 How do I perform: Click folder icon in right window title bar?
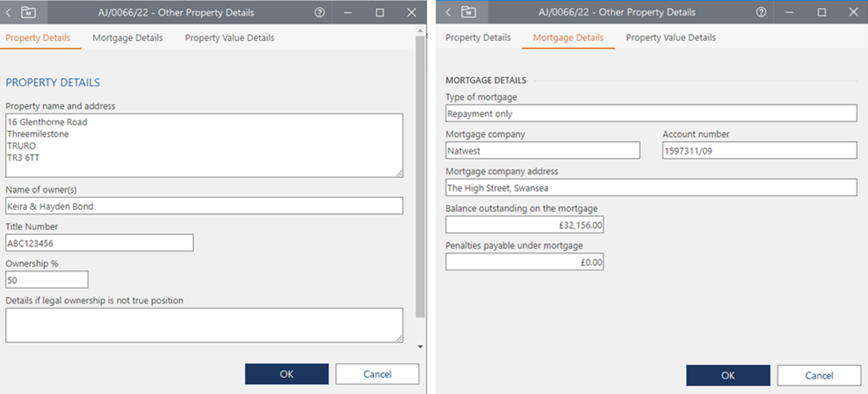pos(469,12)
